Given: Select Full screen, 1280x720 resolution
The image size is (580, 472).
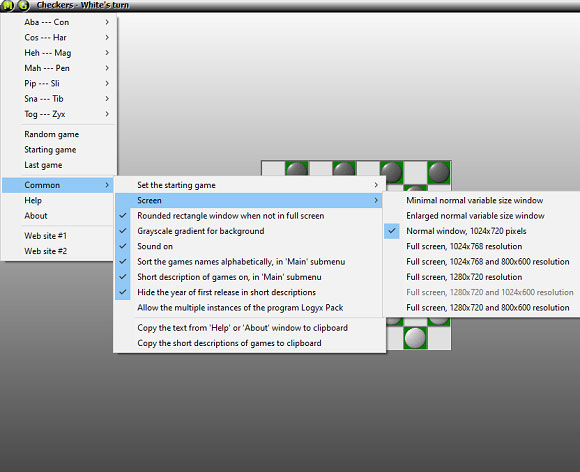Looking at the screenshot, I should 482,277.
